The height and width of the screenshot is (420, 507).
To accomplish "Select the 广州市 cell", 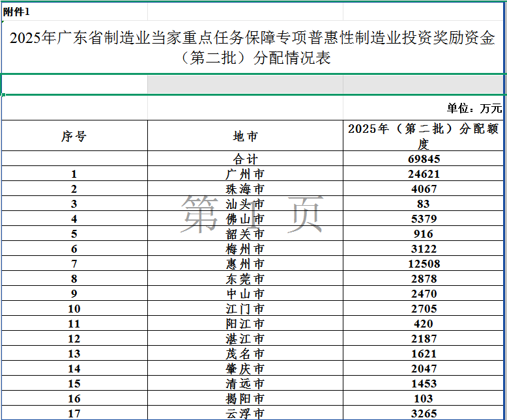I will (245, 174).
